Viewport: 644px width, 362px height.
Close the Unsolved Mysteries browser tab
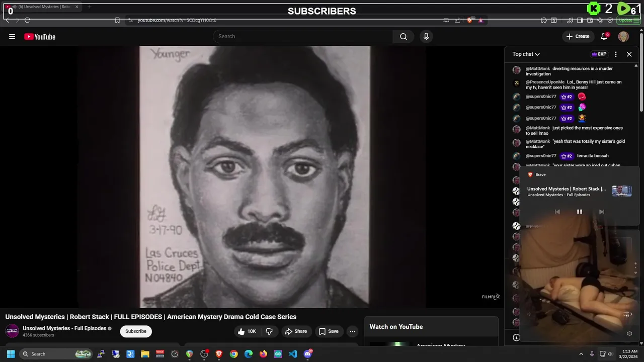click(76, 7)
